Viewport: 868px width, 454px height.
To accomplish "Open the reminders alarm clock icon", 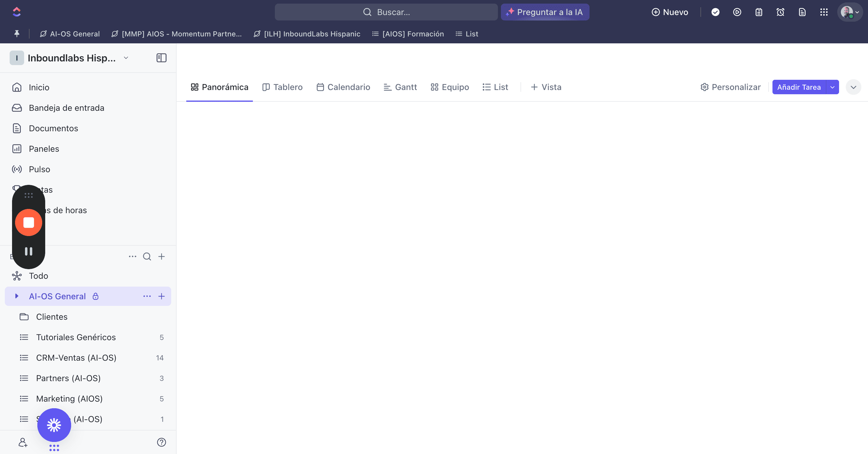I will 780,12.
